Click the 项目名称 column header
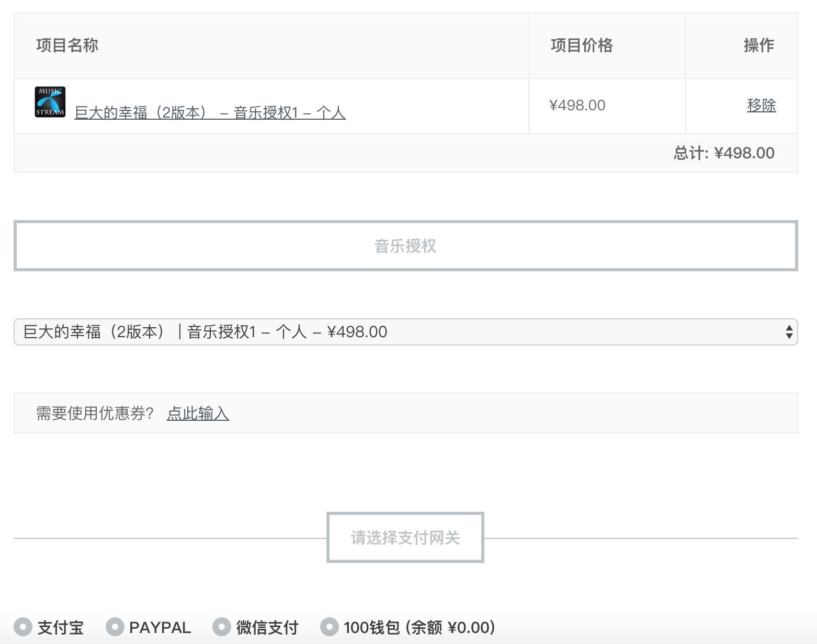This screenshot has height=644, width=817. (x=66, y=45)
